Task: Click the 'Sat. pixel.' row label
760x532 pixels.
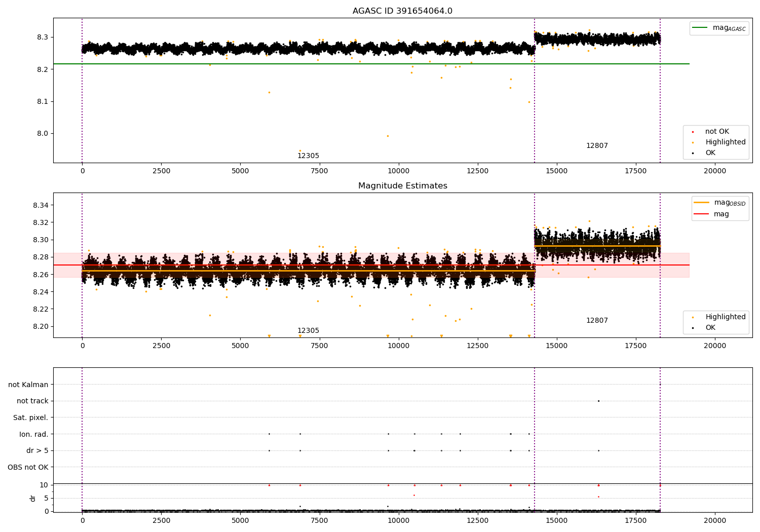Action: 31,417
